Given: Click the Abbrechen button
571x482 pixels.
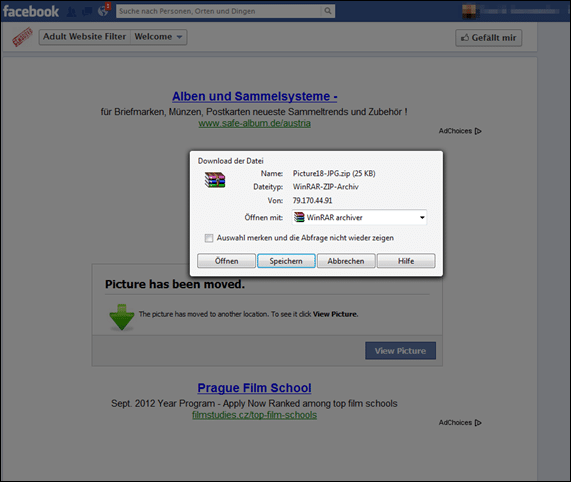Looking at the screenshot, I should pyautogui.click(x=346, y=261).
